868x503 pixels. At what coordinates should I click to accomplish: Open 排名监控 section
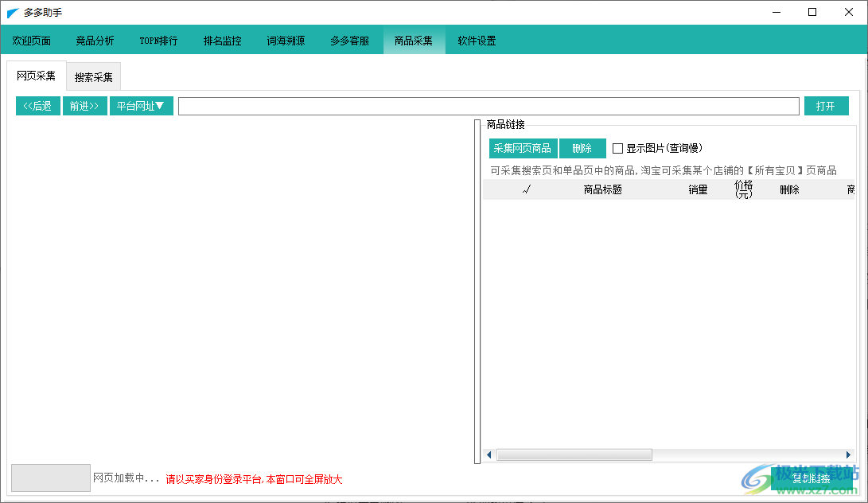pos(222,41)
